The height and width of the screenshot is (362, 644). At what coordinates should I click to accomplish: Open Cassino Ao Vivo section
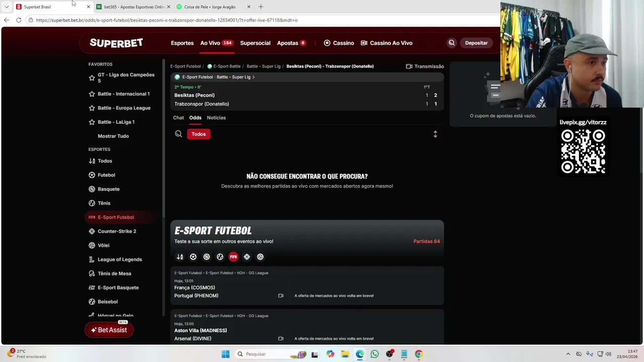386,43
